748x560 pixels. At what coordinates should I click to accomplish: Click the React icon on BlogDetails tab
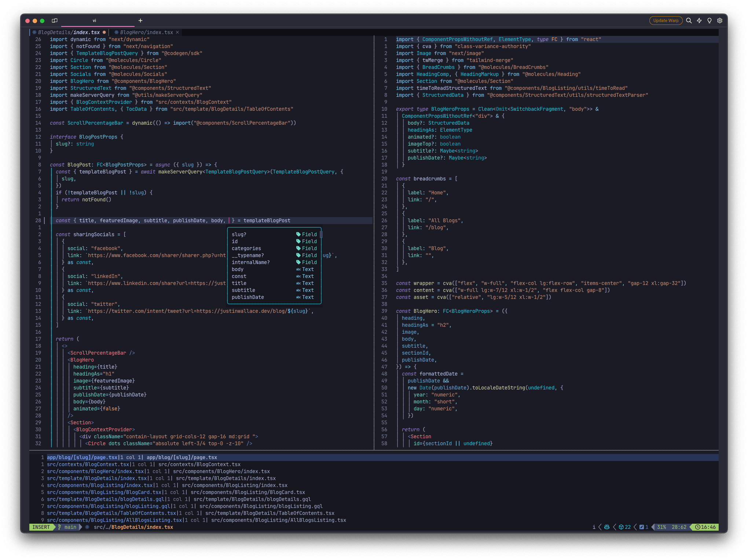(x=34, y=32)
